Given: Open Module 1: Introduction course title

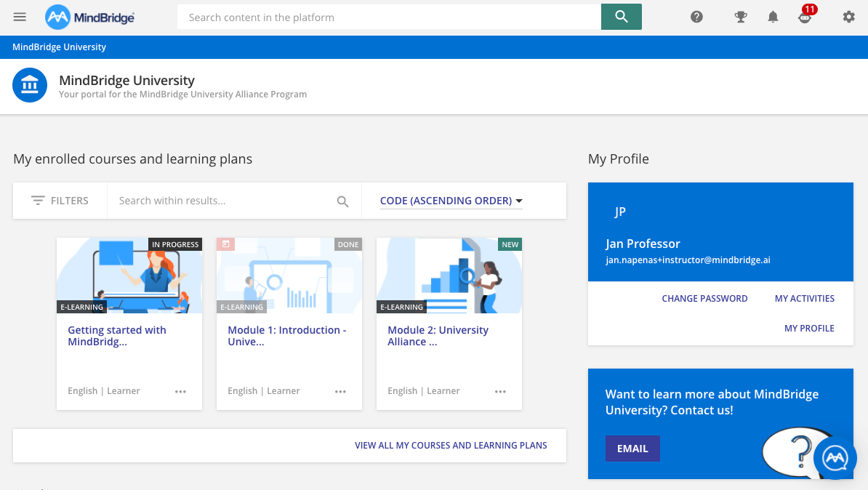Looking at the screenshot, I should click(286, 336).
